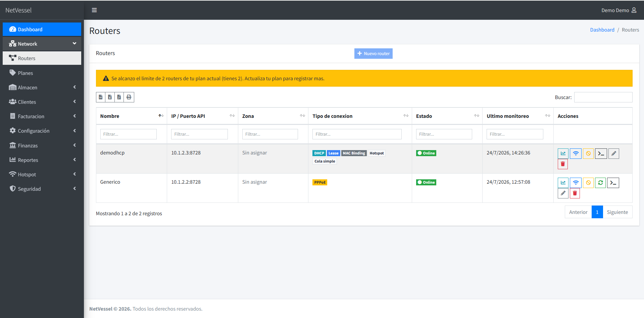644x318 pixels.
Task: Click the Tipo de conexion filter field
Action: 357,134
